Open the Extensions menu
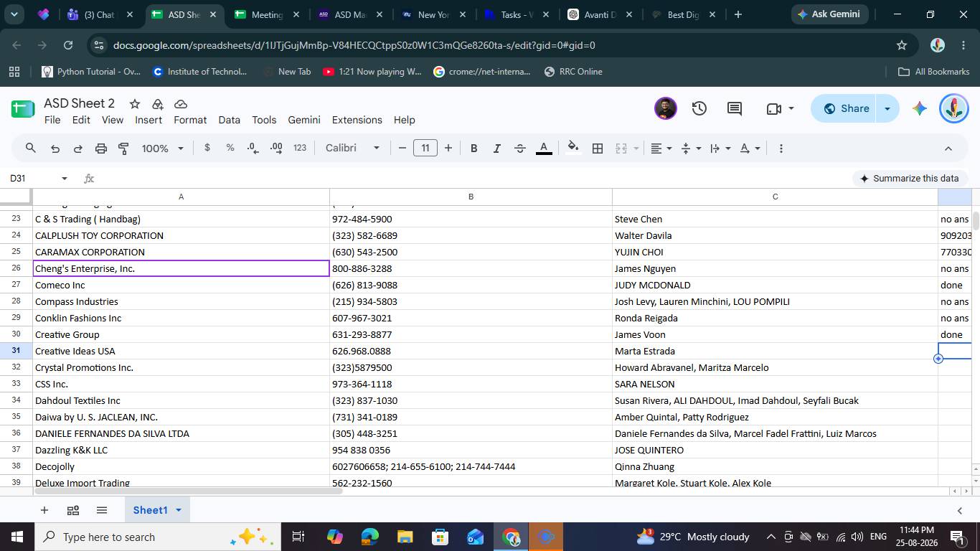 (357, 120)
